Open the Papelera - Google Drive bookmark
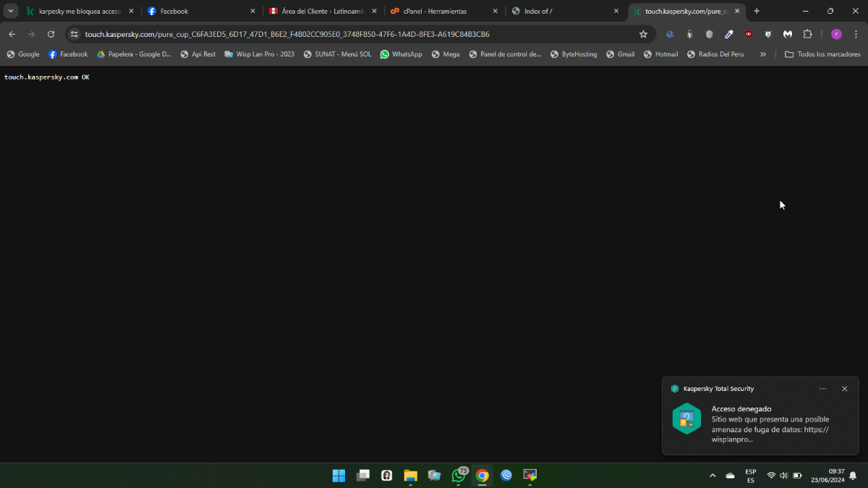 (x=134, y=54)
